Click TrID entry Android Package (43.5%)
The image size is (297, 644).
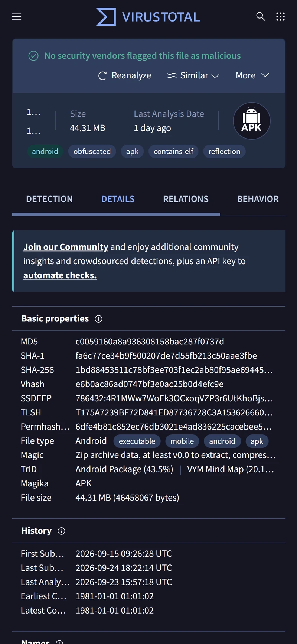(x=124, y=469)
